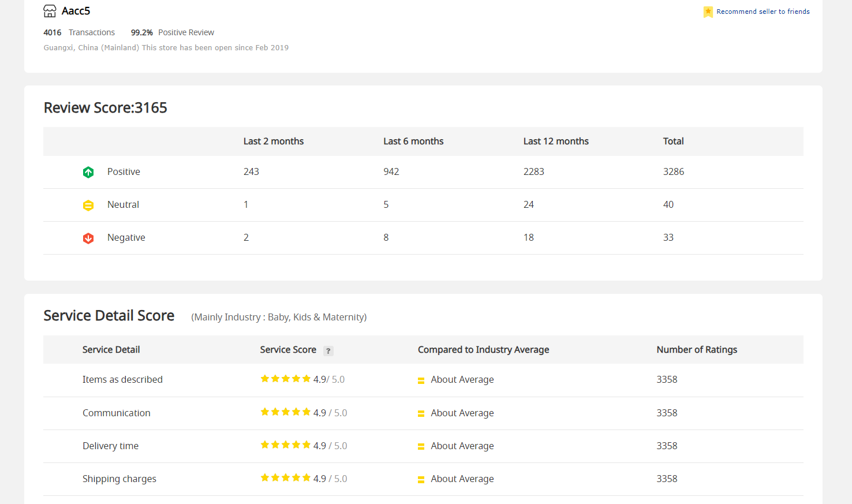Open the Aacc5 store name

pyautogui.click(x=76, y=11)
